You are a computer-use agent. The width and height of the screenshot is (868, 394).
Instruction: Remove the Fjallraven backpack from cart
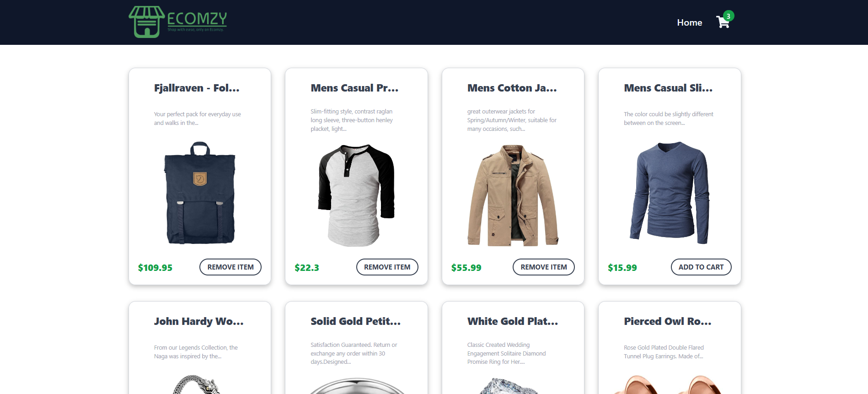(x=230, y=267)
